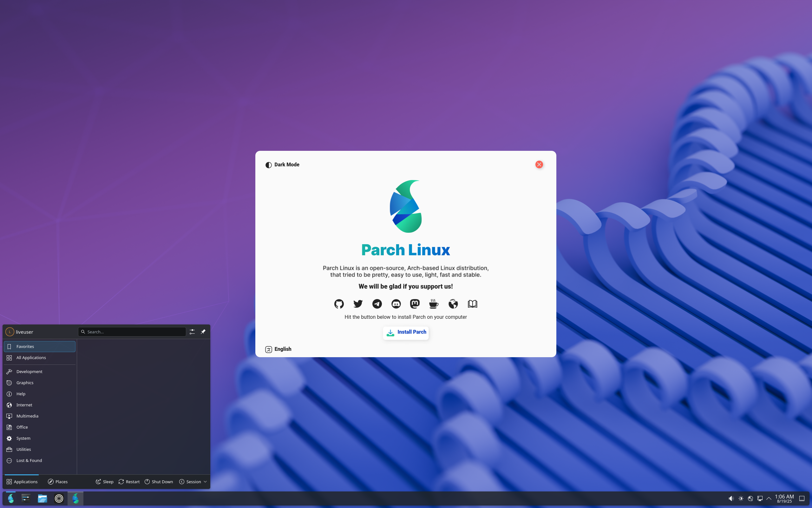812x508 pixels.
Task: Click the coffee cup donate icon
Action: [x=434, y=304]
